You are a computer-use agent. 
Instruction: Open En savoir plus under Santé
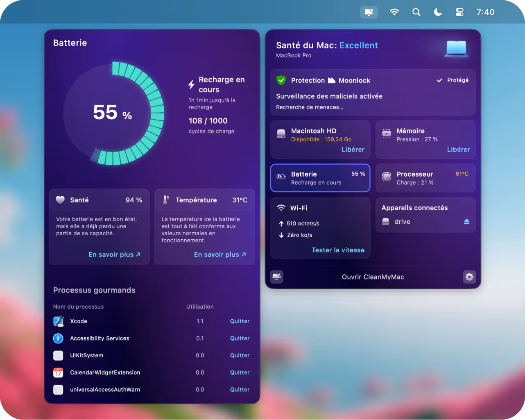click(x=115, y=254)
